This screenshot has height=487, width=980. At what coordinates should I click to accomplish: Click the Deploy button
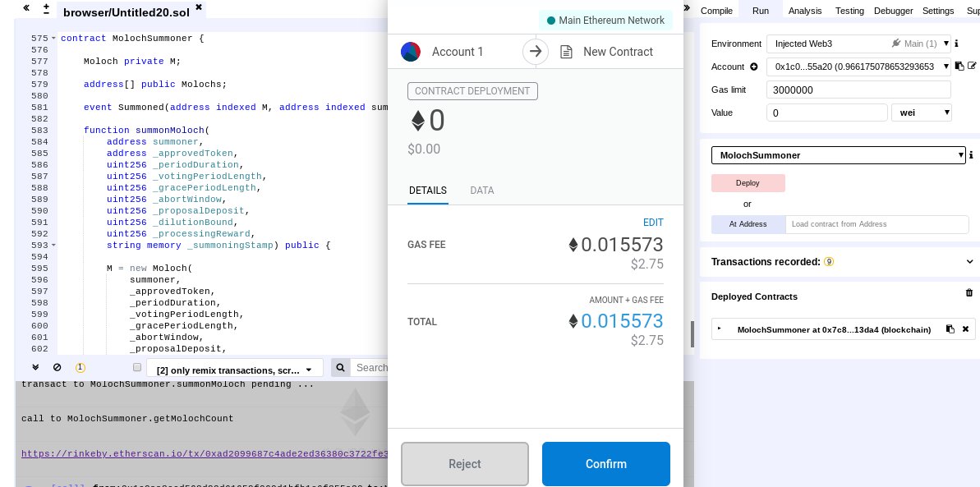click(748, 183)
